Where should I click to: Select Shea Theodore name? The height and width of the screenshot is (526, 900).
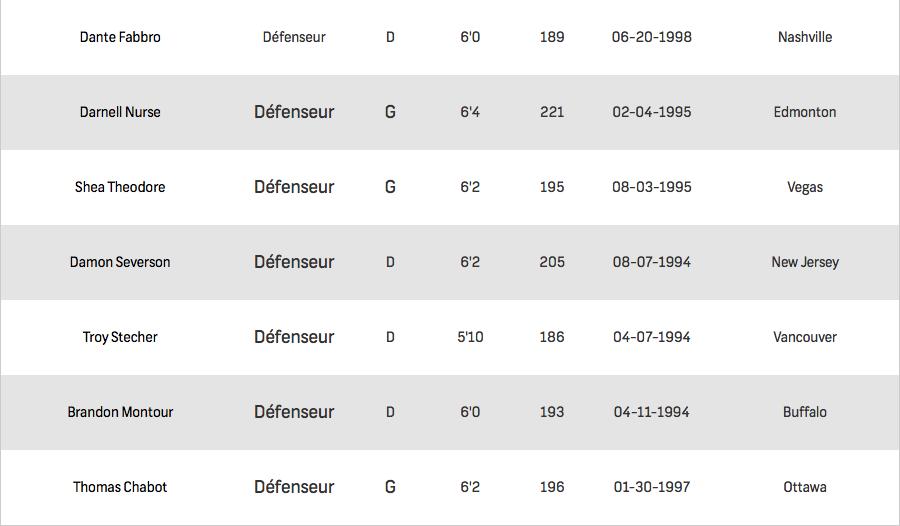point(120,187)
